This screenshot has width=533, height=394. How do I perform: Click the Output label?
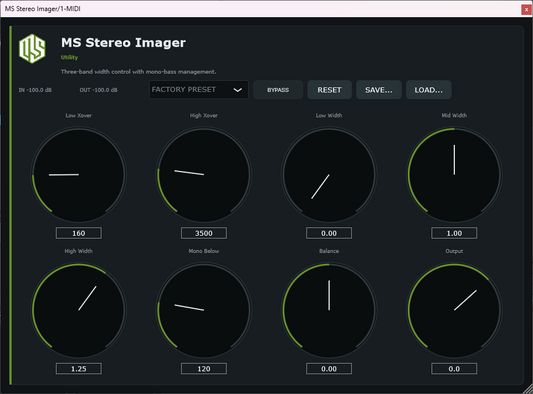[x=454, y=251]
